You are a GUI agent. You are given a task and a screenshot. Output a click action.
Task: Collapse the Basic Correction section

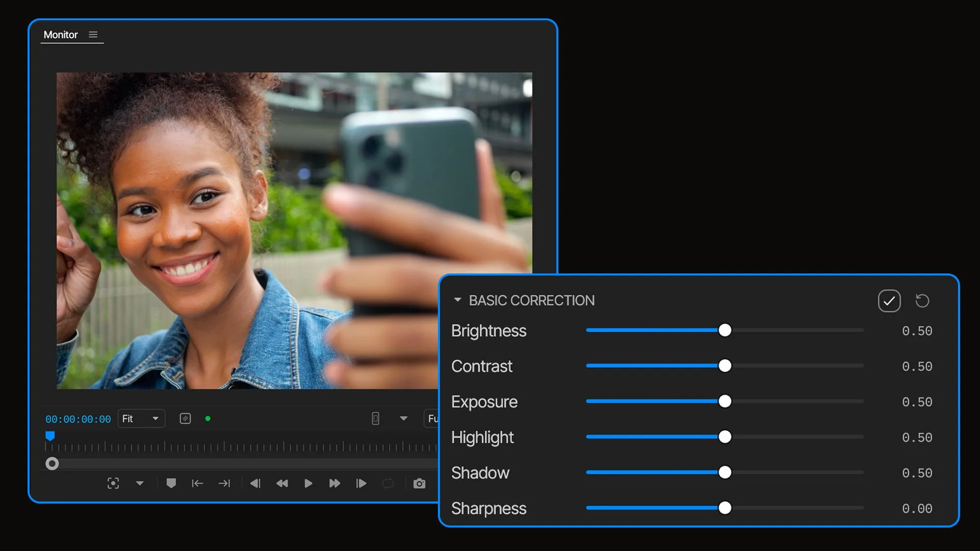tap(457, 300)
